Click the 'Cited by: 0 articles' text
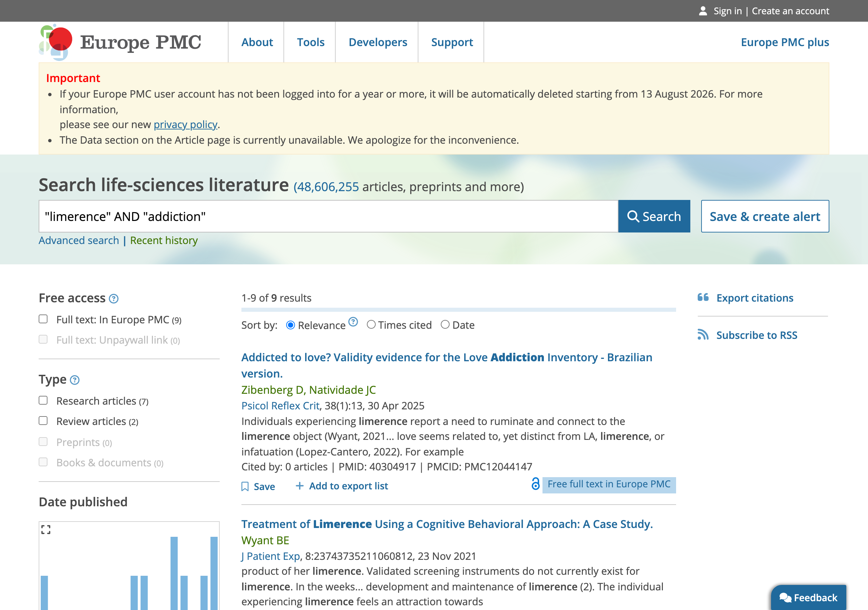Screen dimensions: 868x610 click(284, 467)
